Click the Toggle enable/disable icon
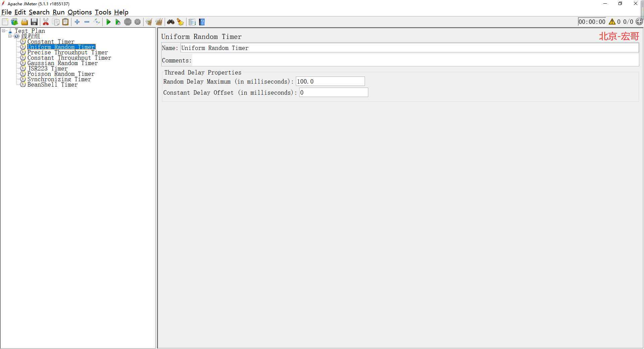This screenshot has width=644, height=349. [x=97, y=22]
